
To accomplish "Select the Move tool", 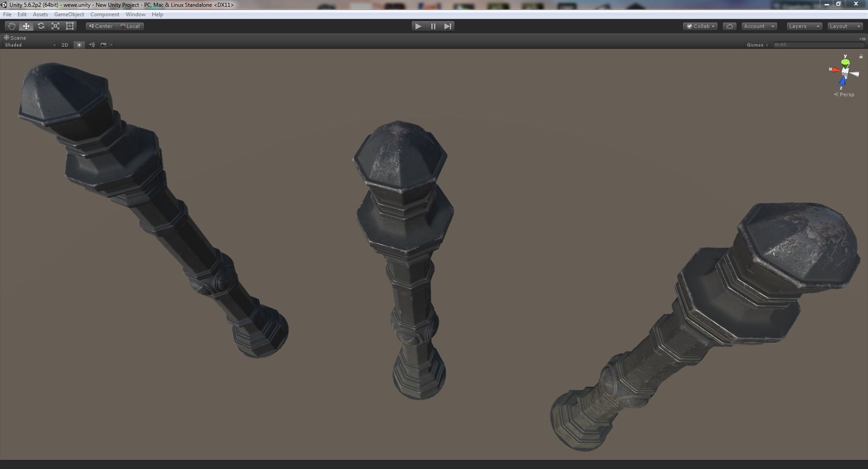I will pos(26,26).
